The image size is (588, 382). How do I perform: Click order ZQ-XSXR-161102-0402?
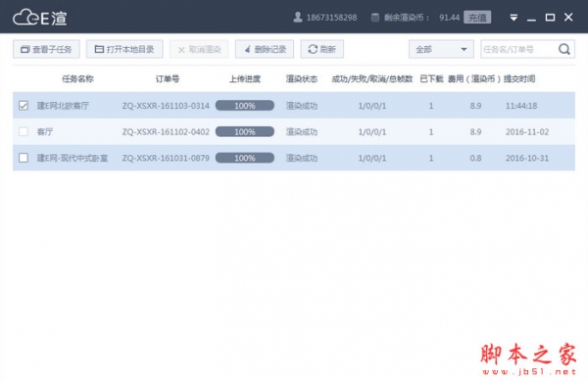pos(166,132)
